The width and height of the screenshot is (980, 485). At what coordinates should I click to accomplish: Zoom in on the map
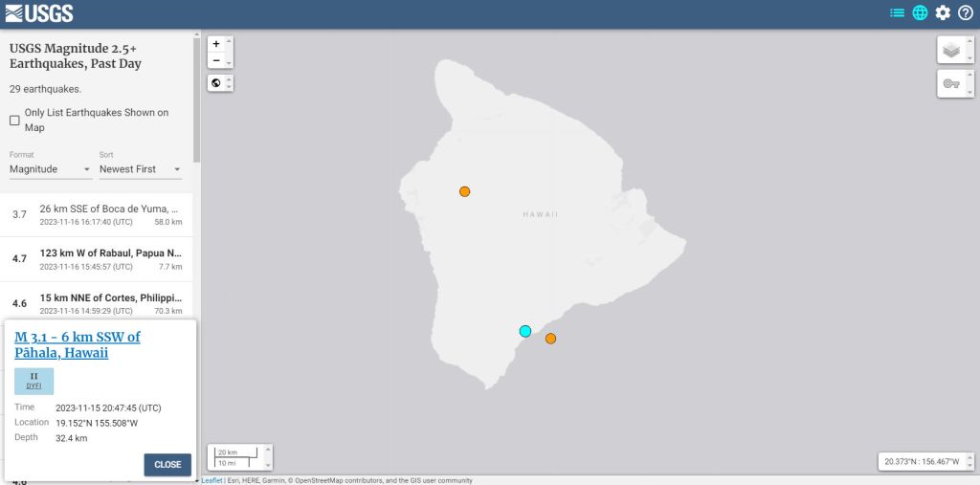pos(216,44)
